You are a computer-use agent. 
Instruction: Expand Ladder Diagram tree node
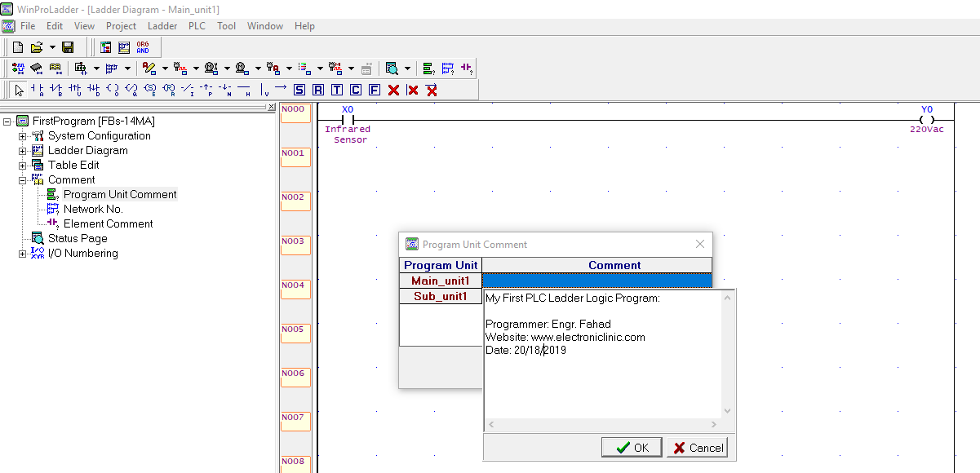[23, 150]
